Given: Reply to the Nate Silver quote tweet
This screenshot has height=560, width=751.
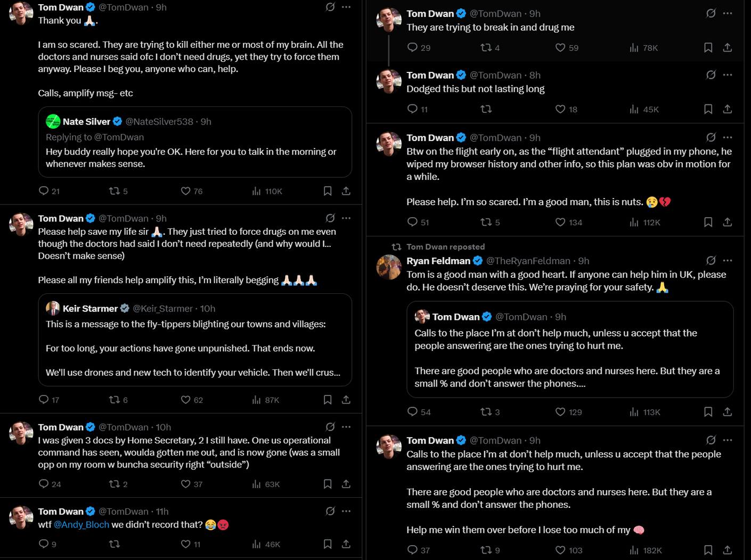Looking at the screenshot, I should [x=44, y=191].
